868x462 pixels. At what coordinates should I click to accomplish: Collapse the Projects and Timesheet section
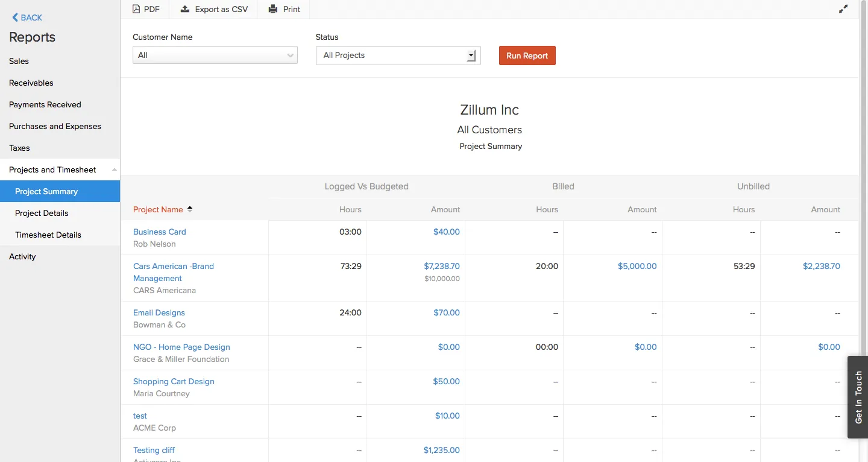tap(115, 170)
